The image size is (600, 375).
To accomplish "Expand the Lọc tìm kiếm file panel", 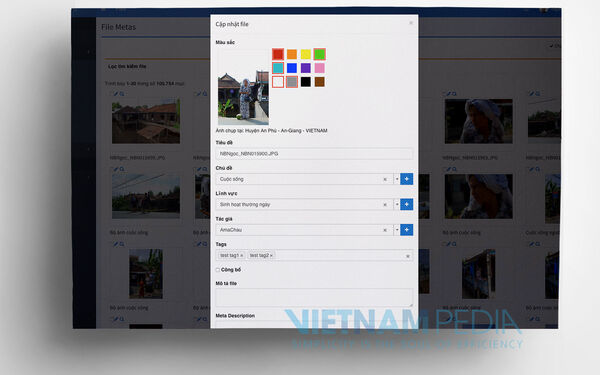I will pos(127,66).
